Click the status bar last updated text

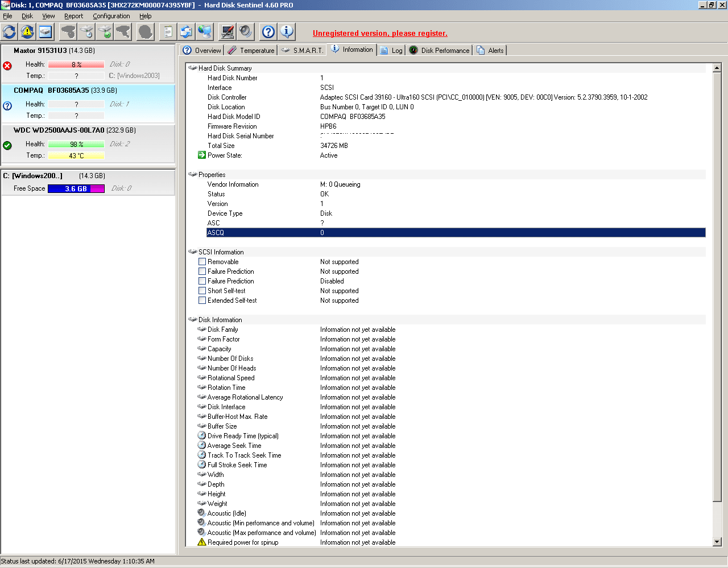tap(78, 561)
